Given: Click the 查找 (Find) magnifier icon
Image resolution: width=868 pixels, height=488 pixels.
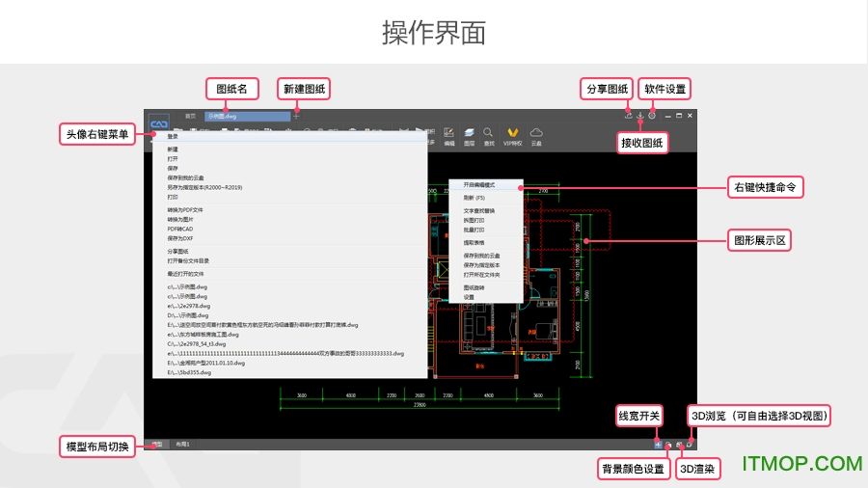Looking at the screenshot, I should (489, 135).
